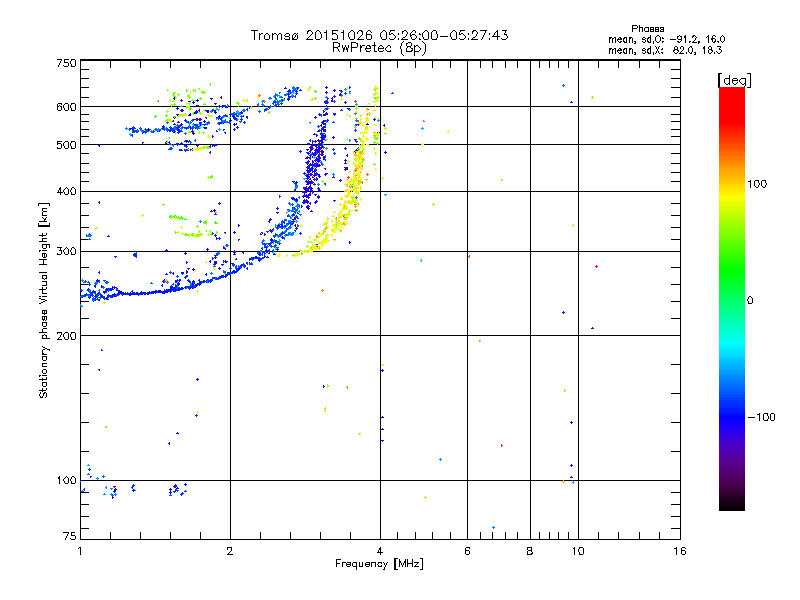Click the 'mean, sd,X: 82.0, 18.3' line

(x=665, y=50)
